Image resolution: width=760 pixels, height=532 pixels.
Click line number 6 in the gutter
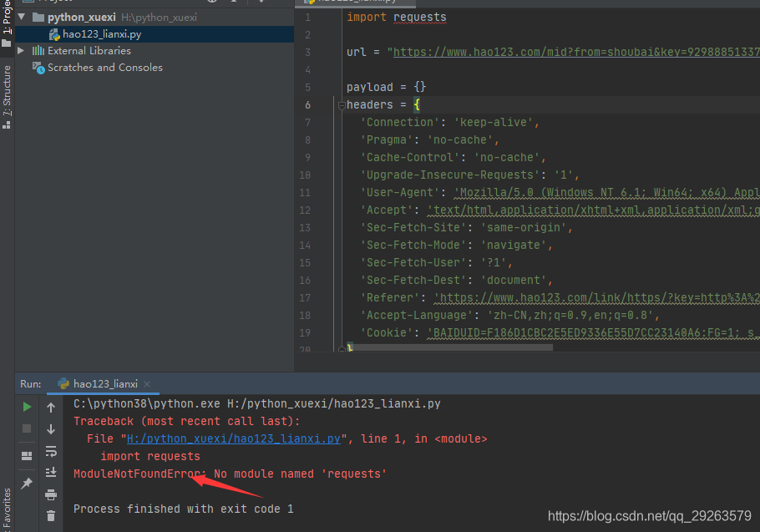(x=308, y=104)
